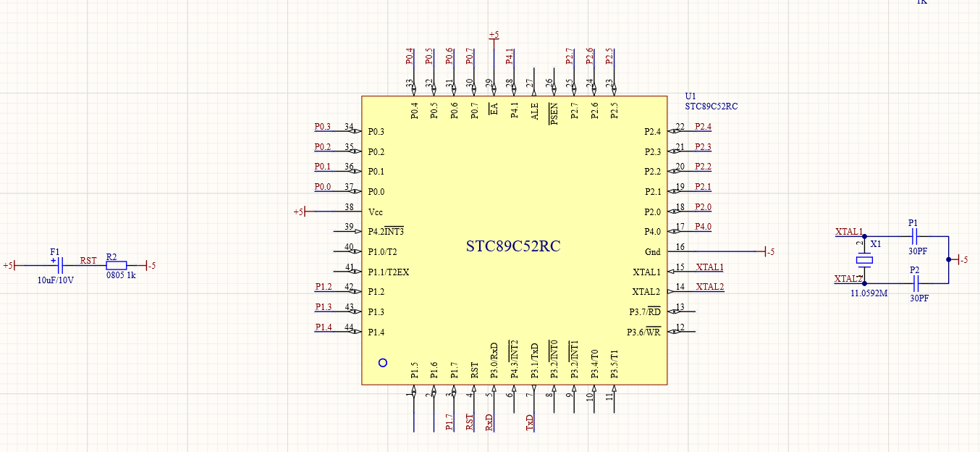Screen dimensions: 980x452
Task: Click the RST net label between F1 and R2
Action: [88, 260]
